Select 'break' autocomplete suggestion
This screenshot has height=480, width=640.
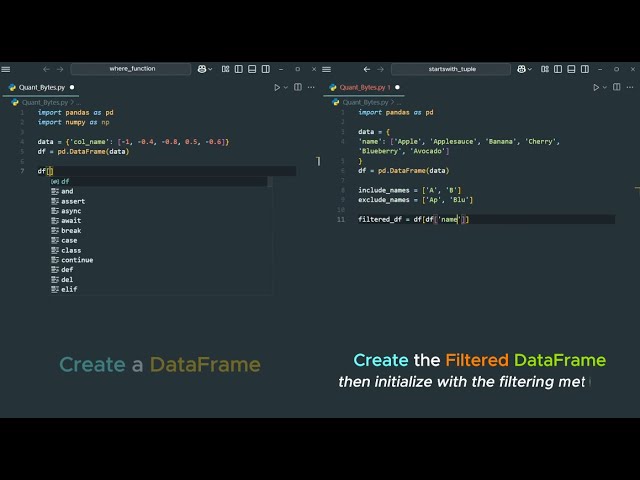pyautogui.click(x=159, y=231)
